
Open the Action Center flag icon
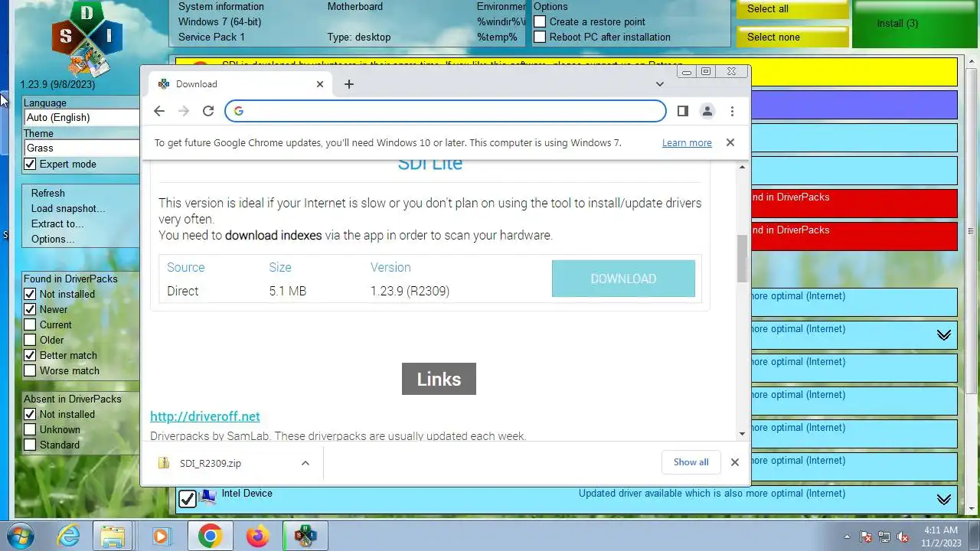(866, 536)
